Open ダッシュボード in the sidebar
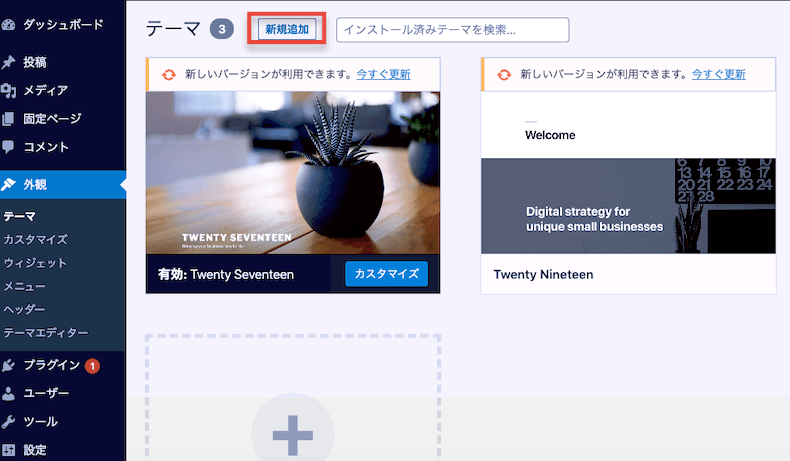The image size is (790, 461). tap(62, 25)
